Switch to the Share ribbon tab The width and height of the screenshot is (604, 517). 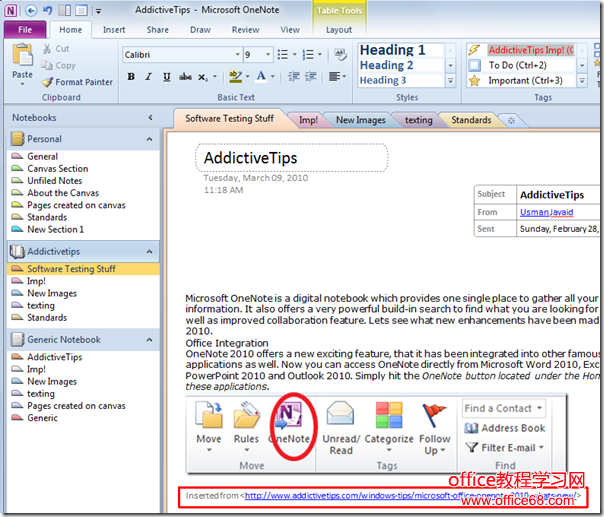(158, 30)
